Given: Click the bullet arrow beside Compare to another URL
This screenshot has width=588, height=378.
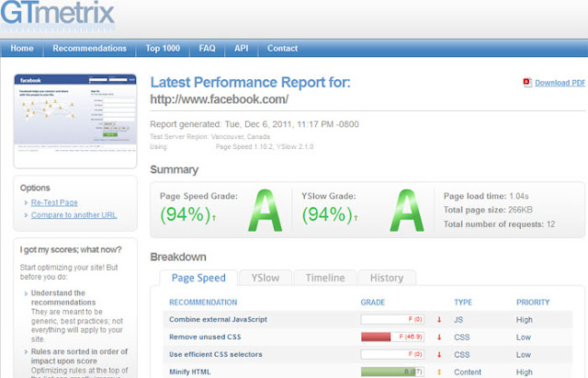Looking at the screenshot, I should click(x=26, y=215).
